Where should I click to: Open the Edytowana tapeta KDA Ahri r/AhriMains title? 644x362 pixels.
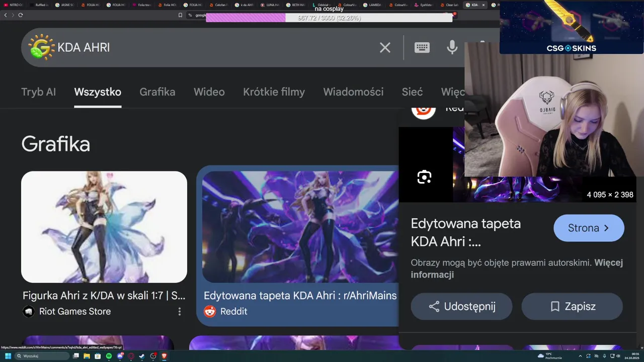click(x=300, y=296)
